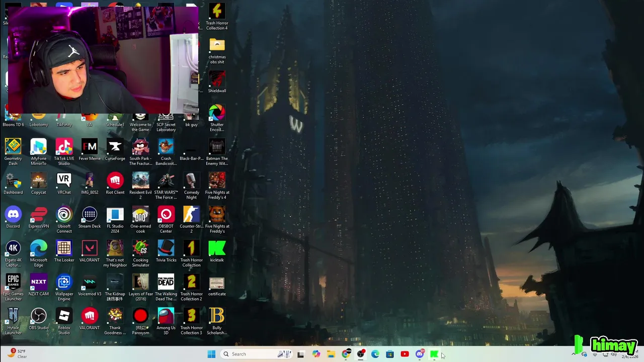The height and width of the screenshot is (362, 644).
Task: Select the OBSBOT Center desktop icon
Action: (x=166, y=220)
